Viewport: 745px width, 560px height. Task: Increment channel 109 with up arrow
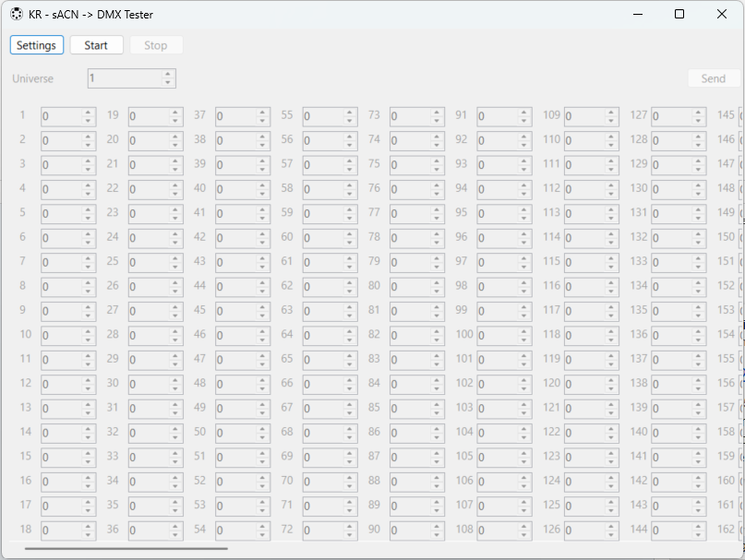point(611,113)
